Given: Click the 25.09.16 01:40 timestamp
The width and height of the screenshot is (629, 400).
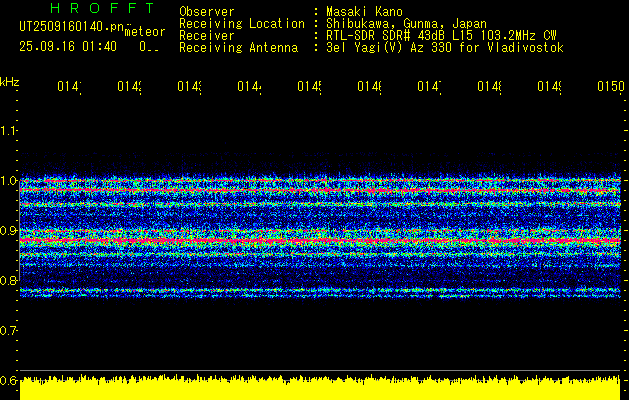Looking at the screenshot, I should pyautogui.click(x=67, y=46).
